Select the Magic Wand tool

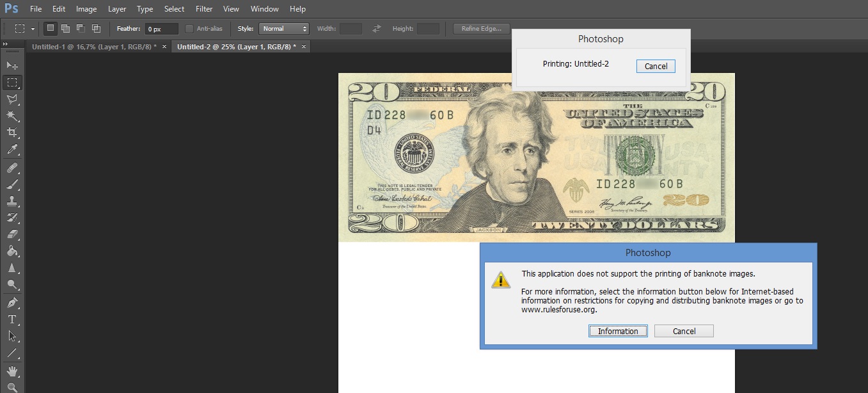coord(12,115)
